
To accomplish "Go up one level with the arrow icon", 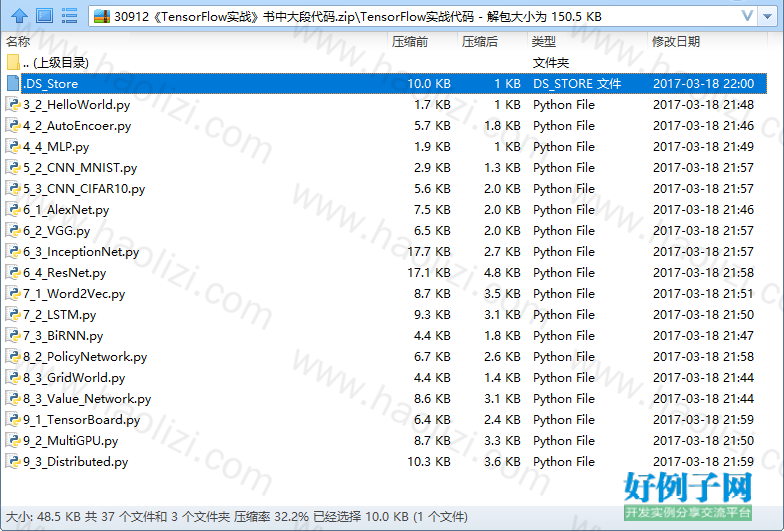I will click(19, 16).
